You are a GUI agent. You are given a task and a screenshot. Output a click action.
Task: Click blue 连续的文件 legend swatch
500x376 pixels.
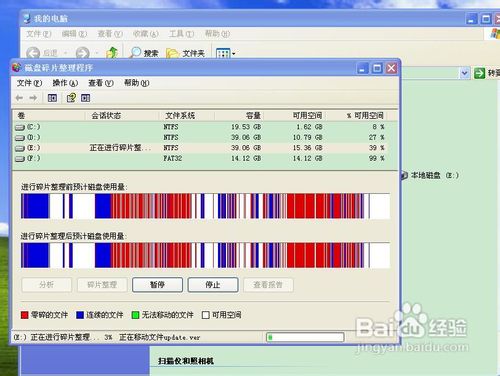(80, 315)
